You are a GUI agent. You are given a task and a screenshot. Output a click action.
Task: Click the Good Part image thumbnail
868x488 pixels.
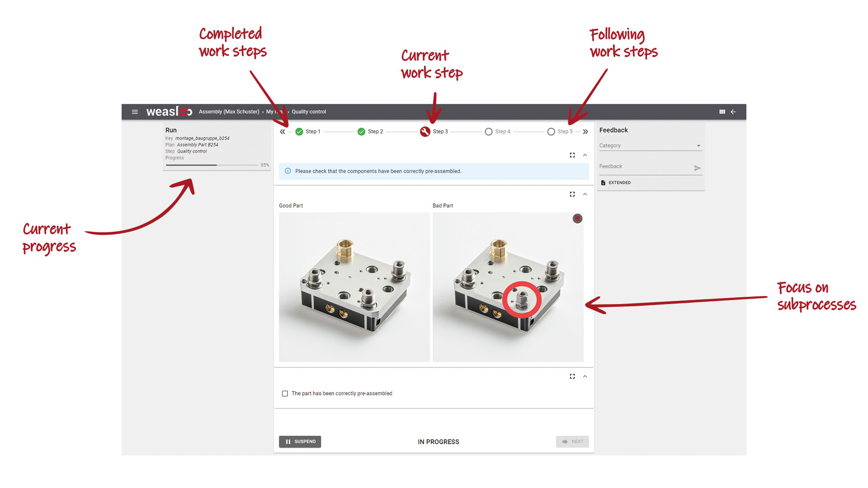[x=354, y=288]
